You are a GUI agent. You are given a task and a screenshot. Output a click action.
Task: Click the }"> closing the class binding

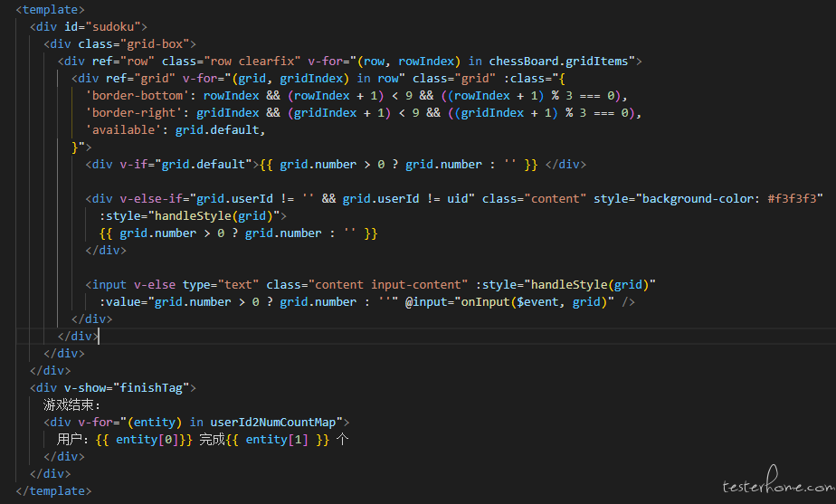coord(81,147)
